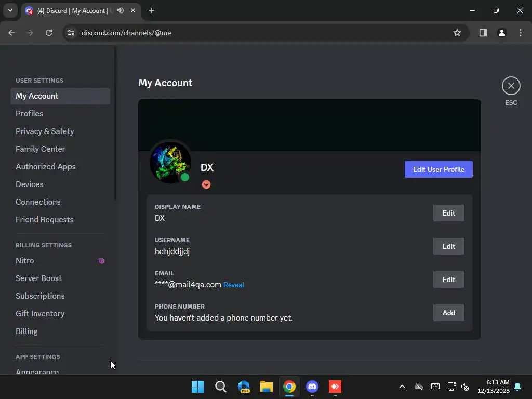Reveal the hidden email address
The height and width of the screenshot is (399, 532).
pyautogui.click(x=233, y=285)
